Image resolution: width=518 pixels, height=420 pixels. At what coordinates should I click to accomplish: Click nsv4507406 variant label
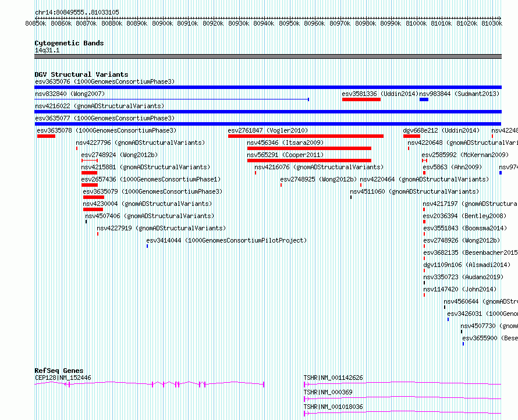(150, 216)
